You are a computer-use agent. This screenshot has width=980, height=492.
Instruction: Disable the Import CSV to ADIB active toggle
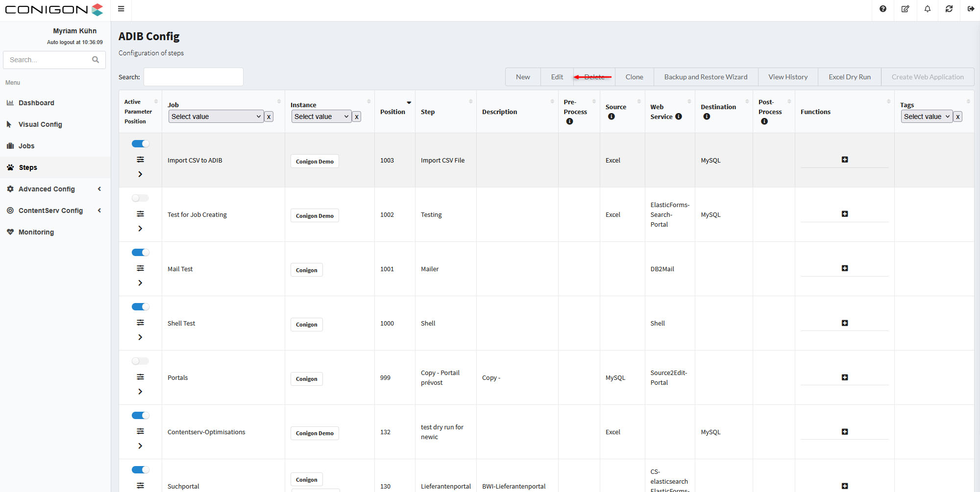(140, 143)
